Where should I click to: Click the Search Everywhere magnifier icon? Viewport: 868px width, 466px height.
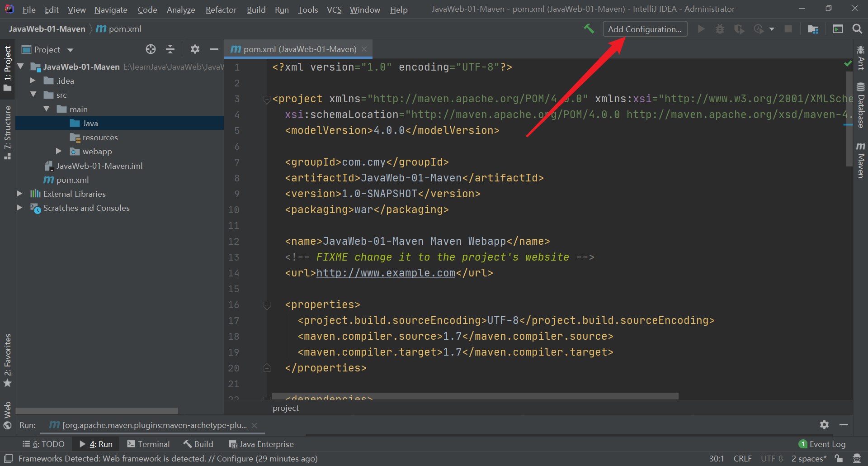click(x=857, y=29)
